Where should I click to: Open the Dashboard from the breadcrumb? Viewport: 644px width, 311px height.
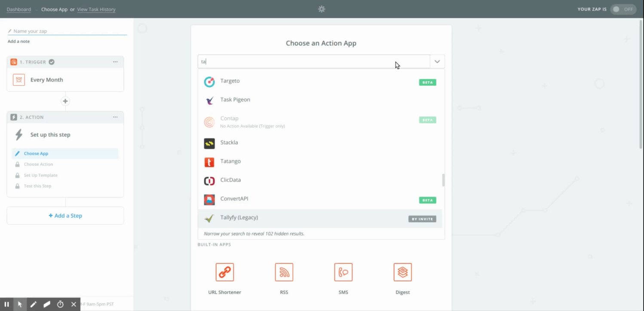[18, 9]
